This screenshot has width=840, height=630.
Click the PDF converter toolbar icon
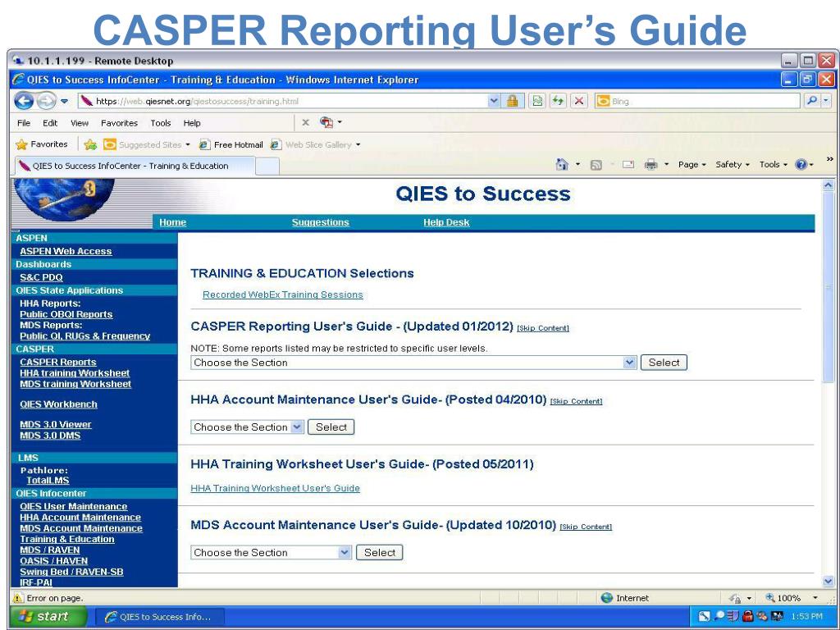[x=326, y=122]
